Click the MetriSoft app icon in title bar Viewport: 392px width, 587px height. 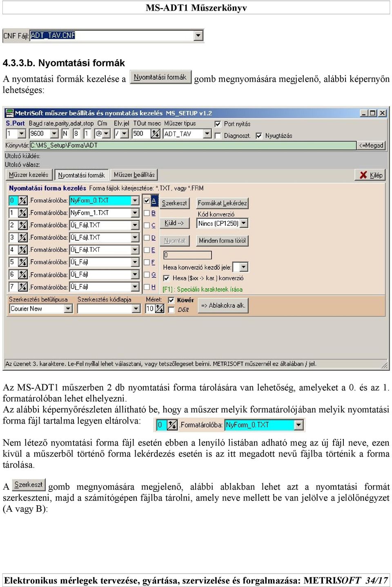pos(9,113)
